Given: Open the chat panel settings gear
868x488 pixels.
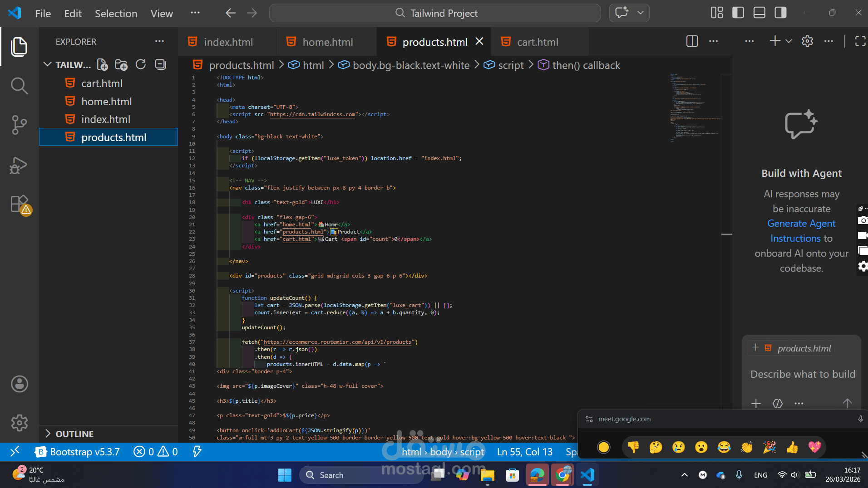Looking at the screenshot, I should [x=807, y=41].
